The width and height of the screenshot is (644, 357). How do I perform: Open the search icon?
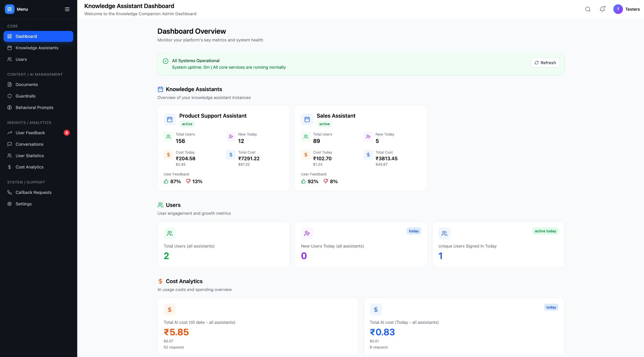588,9
